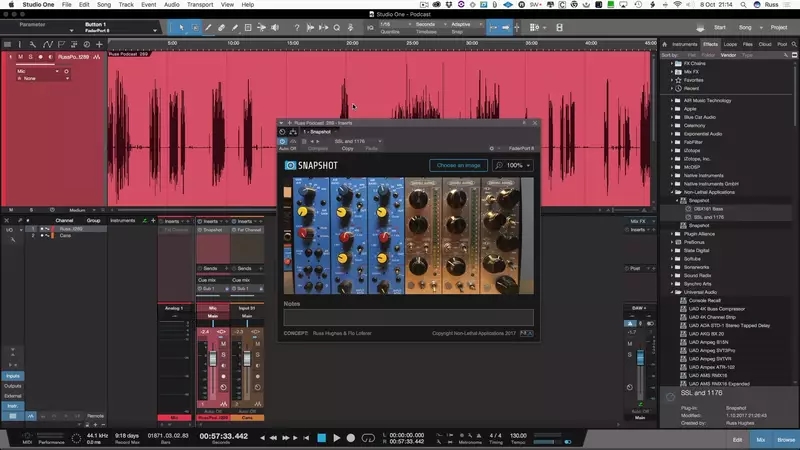Click the Mic channel volume fader
800x450 pixels.
(x=213, y=359)
